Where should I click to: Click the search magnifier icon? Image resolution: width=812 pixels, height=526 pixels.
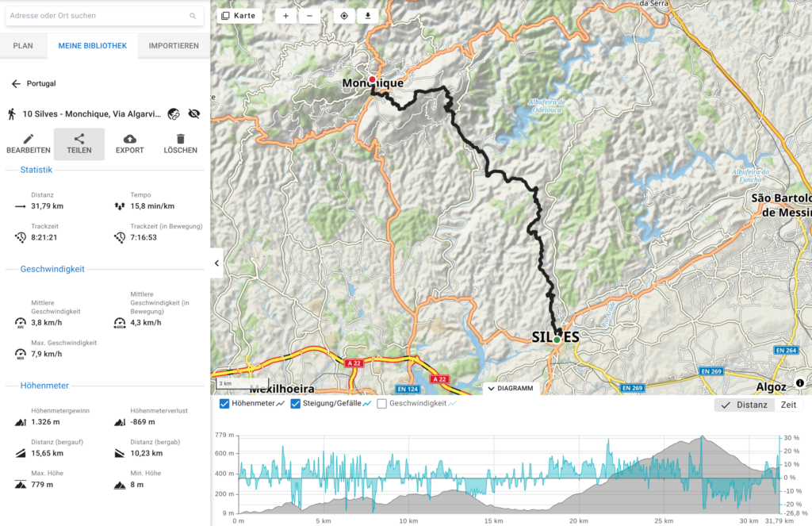[193, 16]
